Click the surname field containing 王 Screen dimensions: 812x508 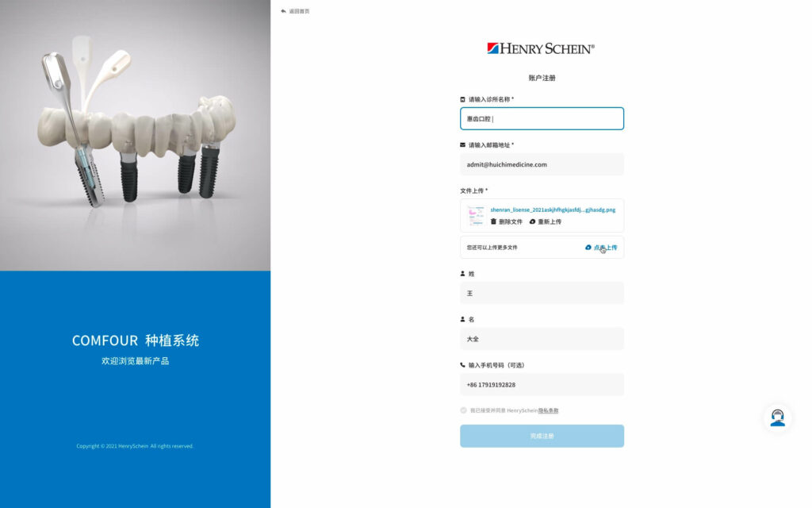(542, 293)
